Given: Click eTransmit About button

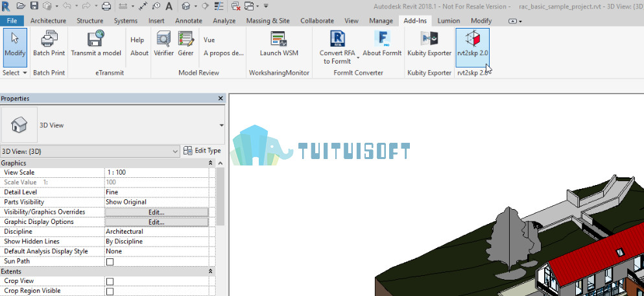Looking at the screenshot, I should tap(139, 53).
